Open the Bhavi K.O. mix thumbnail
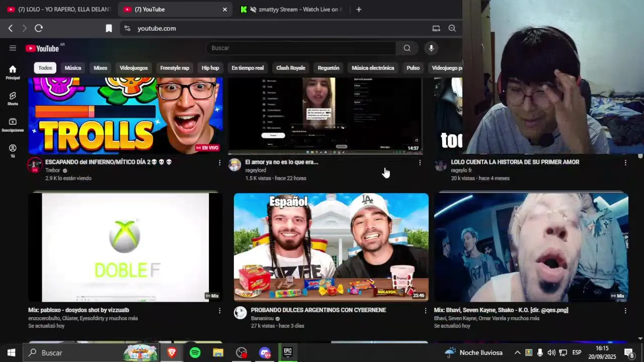Screen dimensions: 644x362 pyautogui.click(x=531, y=246)
